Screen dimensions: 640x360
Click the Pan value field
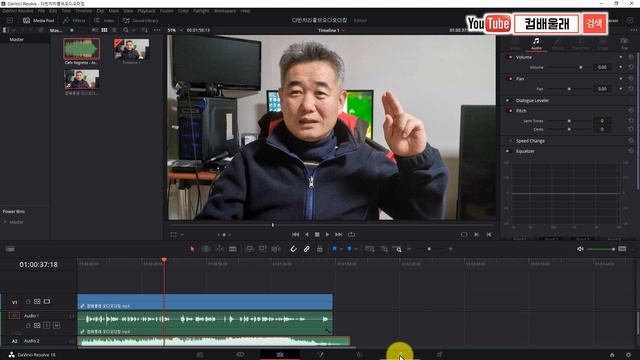pyautogui.click(x=602, y=89)
